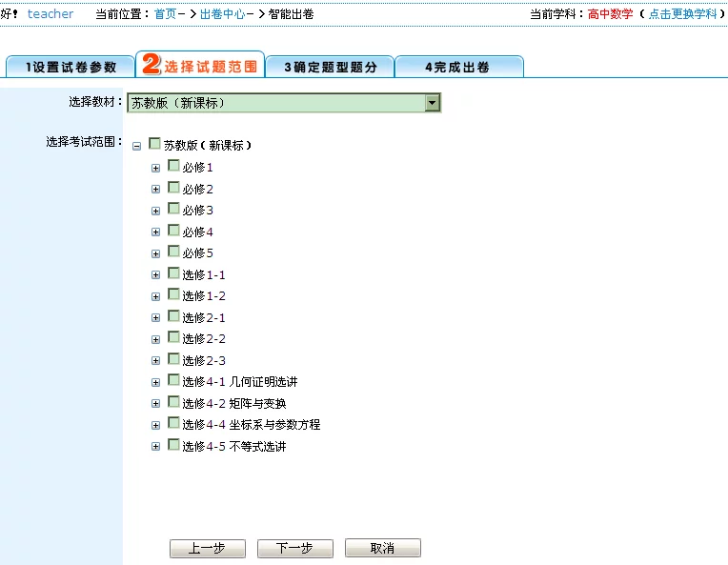The width and height of the screenshot is (728, 565).
Task: Click the 下一步 button
Action: [x=295, y=548]
